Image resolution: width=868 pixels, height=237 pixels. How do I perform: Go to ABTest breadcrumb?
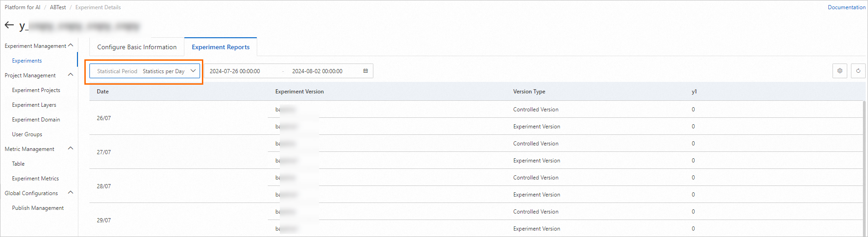tap(58, 7)
